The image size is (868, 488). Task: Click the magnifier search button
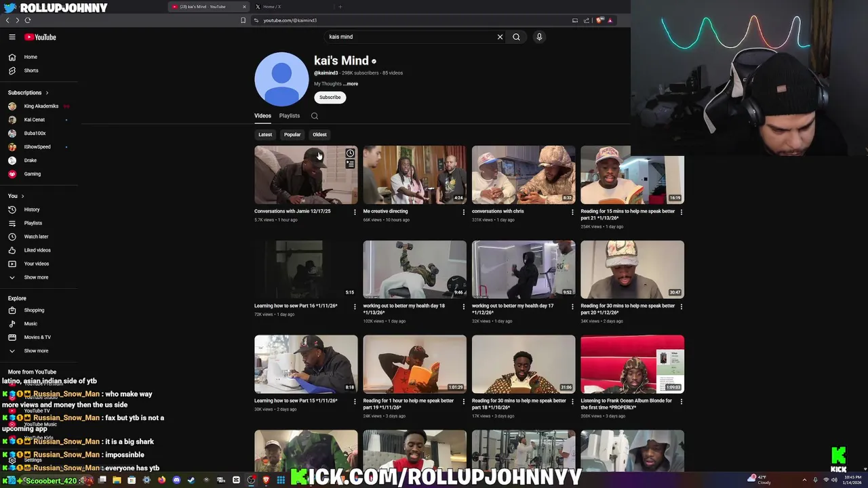point(516,37)
